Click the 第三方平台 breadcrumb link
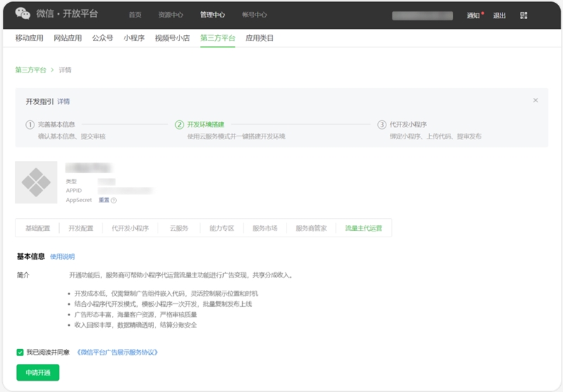The width and height of the screenshot is (563, 392). click(x=30, y=70)
